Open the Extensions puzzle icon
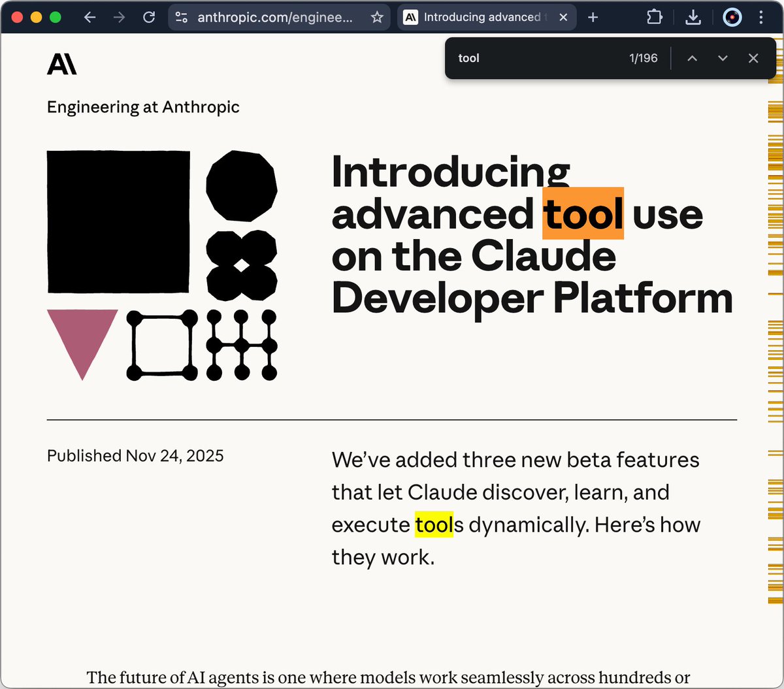Screen dimensions: 784x689 (654, 18)
